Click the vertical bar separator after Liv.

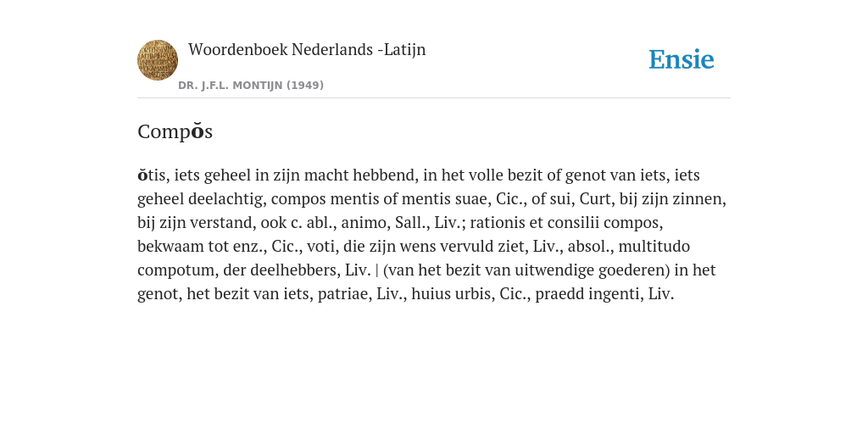[x=377, y=270]
